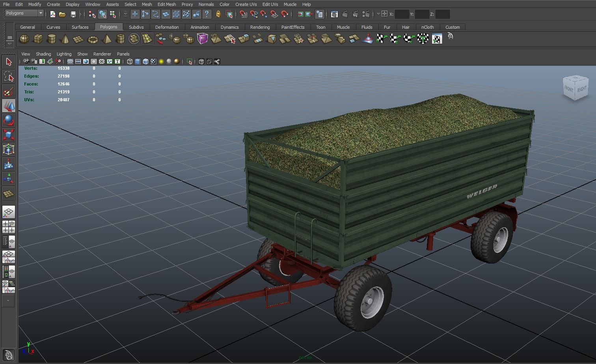Screen dimensions: 596x364
Task: Pick the Scale tool in the toolbox
Action: (8, 135)
